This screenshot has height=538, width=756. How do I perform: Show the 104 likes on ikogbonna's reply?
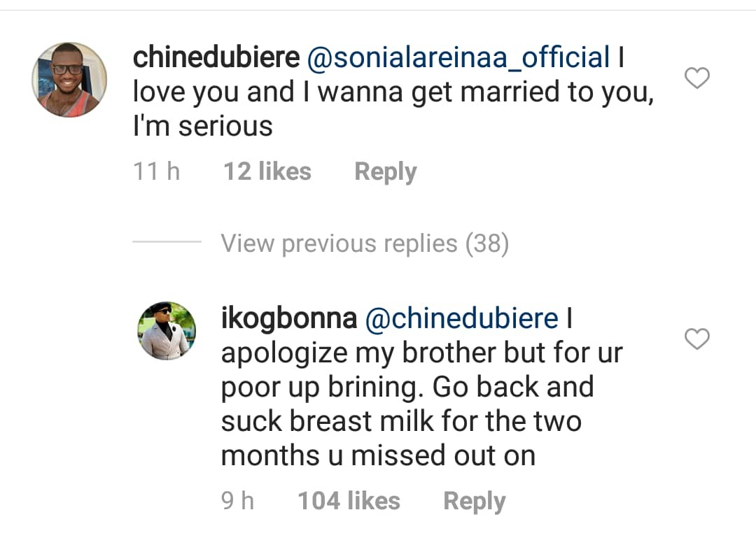pyautogui.click(x=349, y=501)
